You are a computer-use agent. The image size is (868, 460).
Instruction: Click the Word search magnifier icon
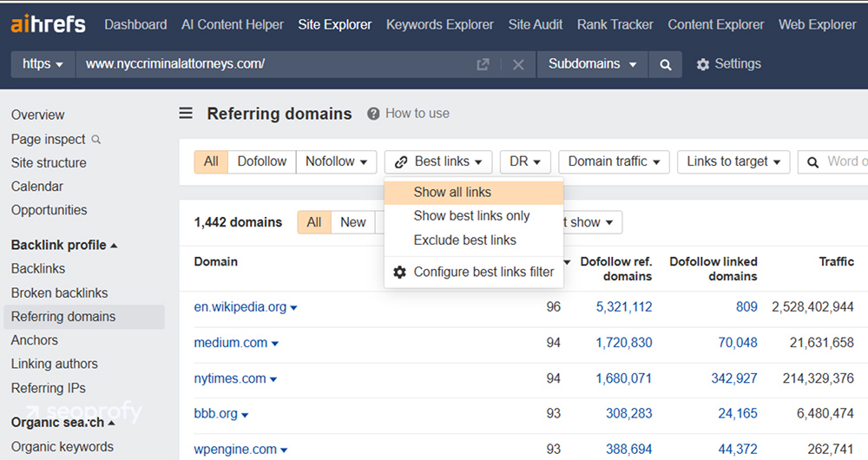click(812, 162)
